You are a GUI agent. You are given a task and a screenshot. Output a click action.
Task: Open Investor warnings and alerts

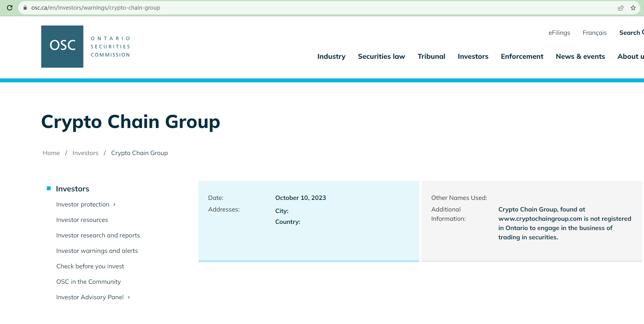[97, 251]
